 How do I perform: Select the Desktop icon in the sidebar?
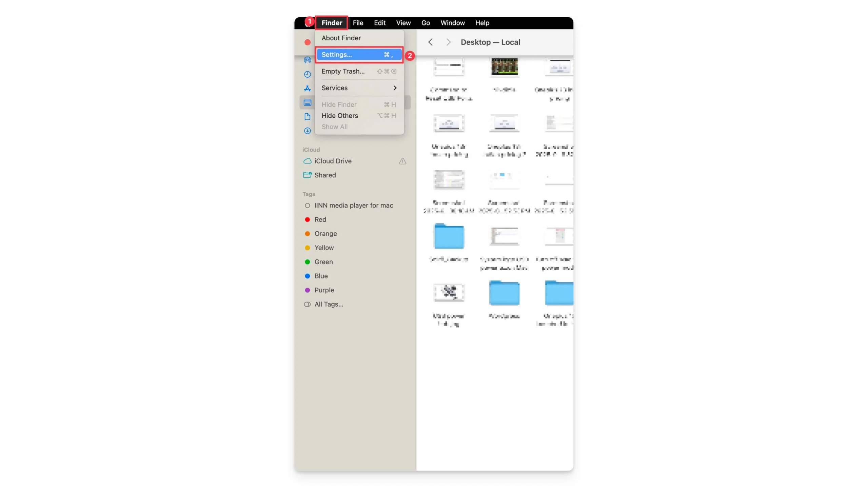coord(307,103)
